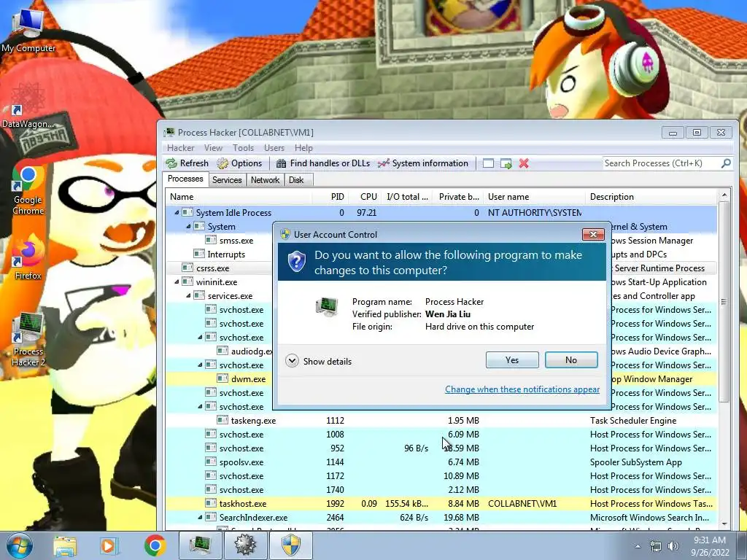Click the UAC question-mark shield icon
Image resolution: width=747 pixels, height=560 pixels.
point(297,262)
